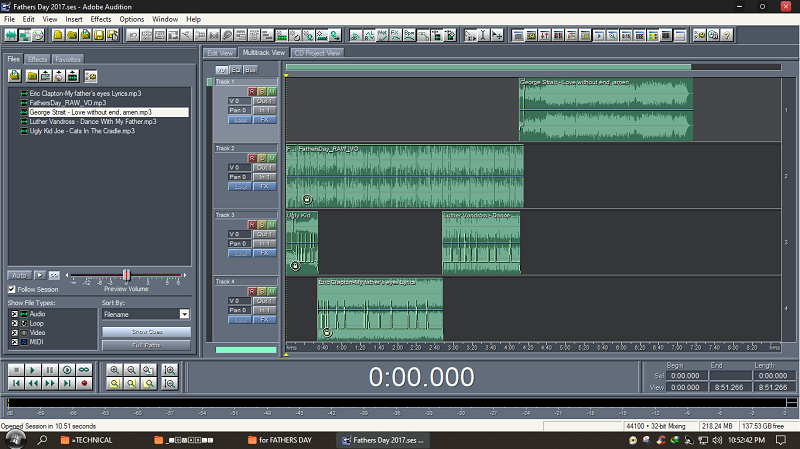The width and height of the screenshot is (800, 449).
Task: Click the Sel Begin time field
Action: (x=686, y=376)
